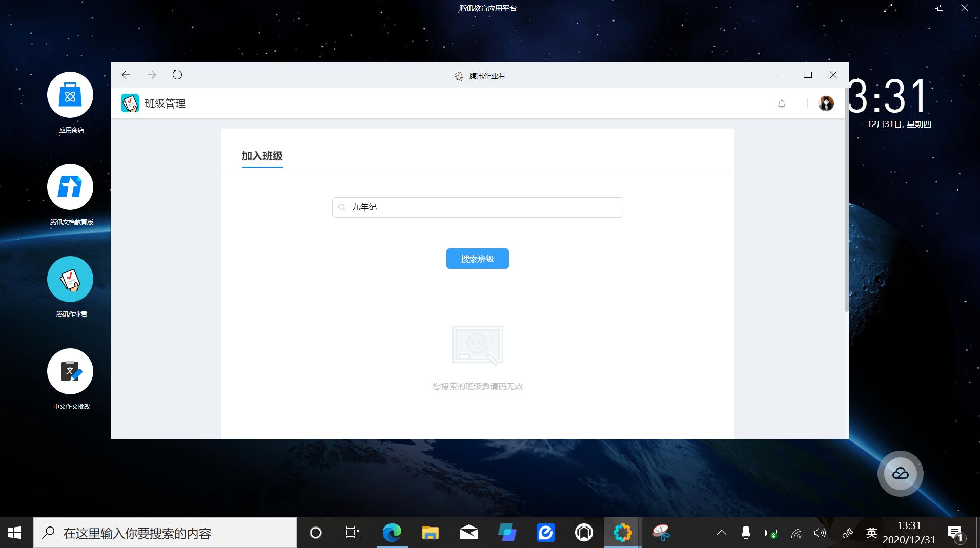Open user avatar profile menu
The width and height of the screenshot is (980, 548).
[x=826, y=103]
